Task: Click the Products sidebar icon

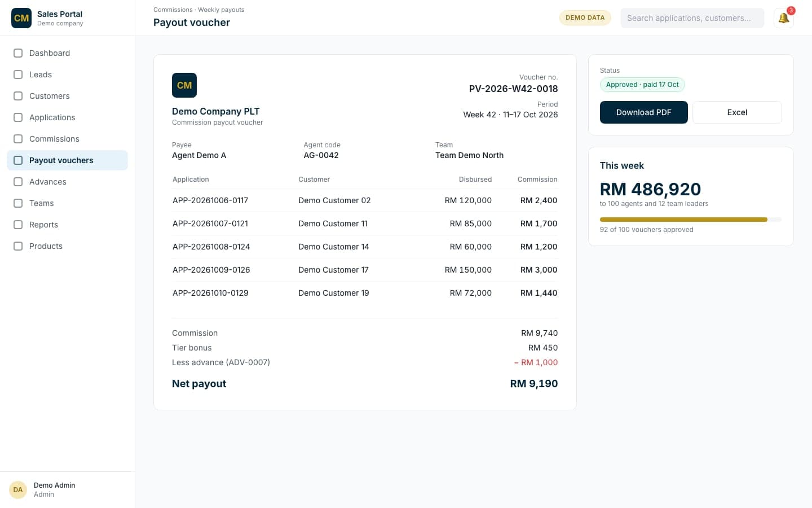Action: 18,246
